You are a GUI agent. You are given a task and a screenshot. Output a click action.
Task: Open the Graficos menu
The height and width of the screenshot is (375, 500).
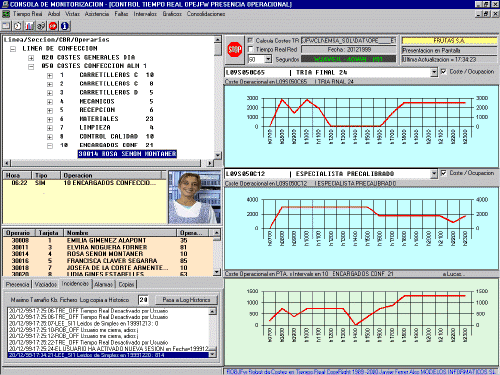172,14
